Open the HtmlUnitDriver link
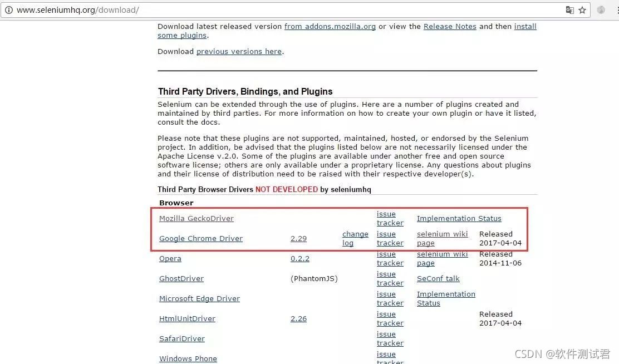Image resolution: width=619 pixels, height=364 pixels. (187, 319)
